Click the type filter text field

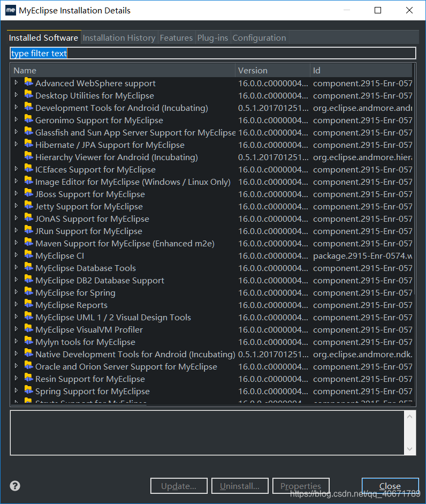tap(213, 53)
